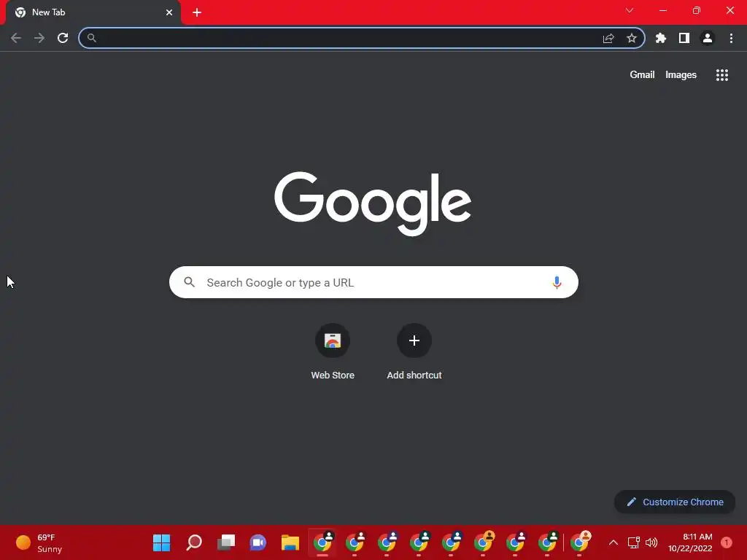Click the Google logo
The image size is (747, 560).
373,204
